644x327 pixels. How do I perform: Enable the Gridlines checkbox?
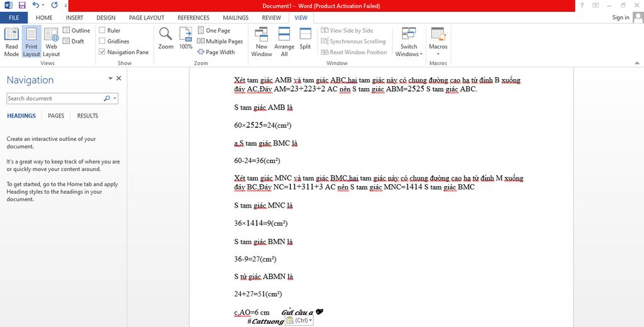[103, 41]
